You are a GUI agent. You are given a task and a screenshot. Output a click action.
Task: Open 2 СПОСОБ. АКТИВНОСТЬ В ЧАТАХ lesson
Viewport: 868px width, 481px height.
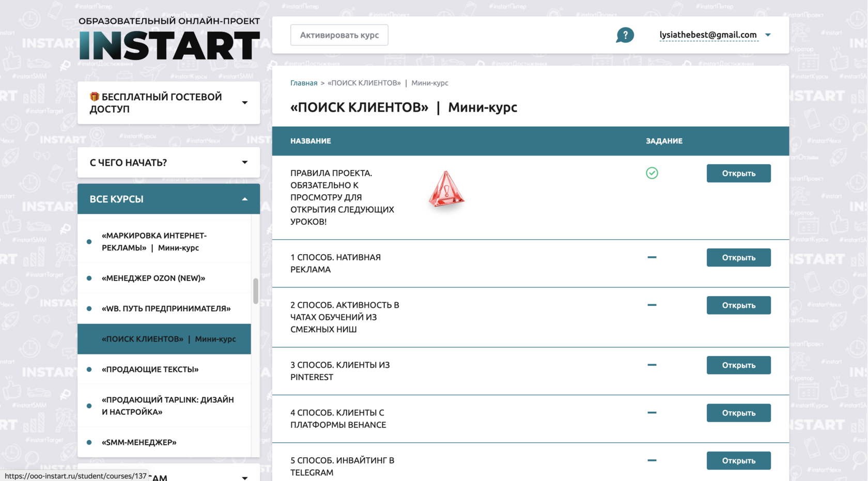point(738,305)
